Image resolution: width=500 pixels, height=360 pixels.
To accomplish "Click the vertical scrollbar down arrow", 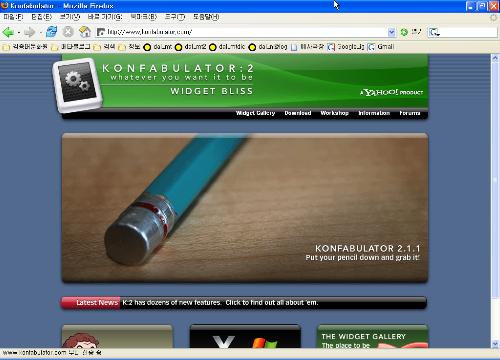I will click(495, 344).
